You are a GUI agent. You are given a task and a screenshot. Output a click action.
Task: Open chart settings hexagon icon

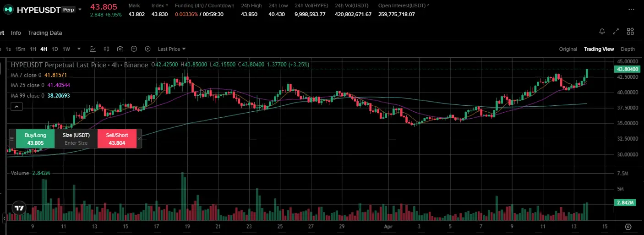click(147, 49)
